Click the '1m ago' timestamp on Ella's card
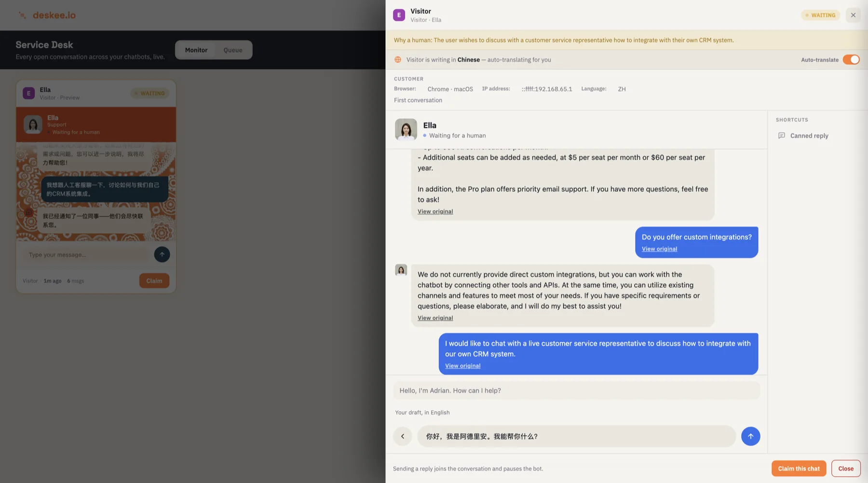 (x=53, y=281)
